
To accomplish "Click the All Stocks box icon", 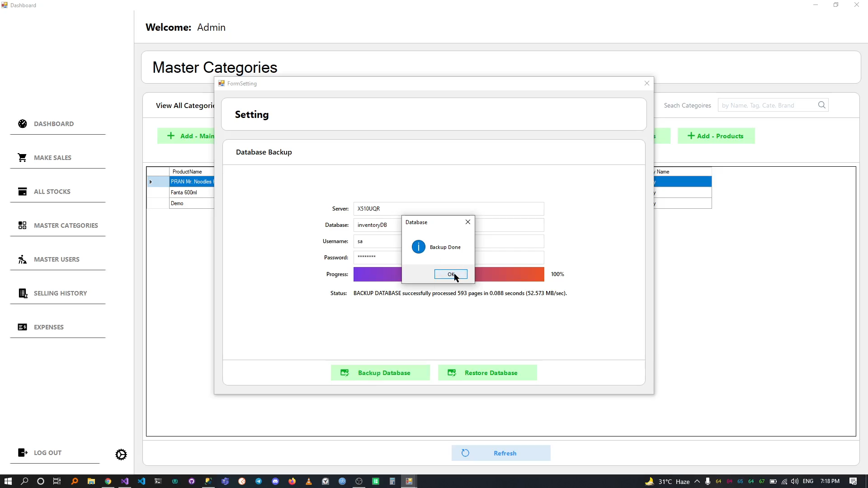I will coord(22,192).
